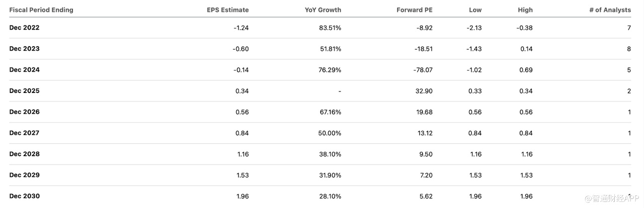Click the High column header

(525, 10)
